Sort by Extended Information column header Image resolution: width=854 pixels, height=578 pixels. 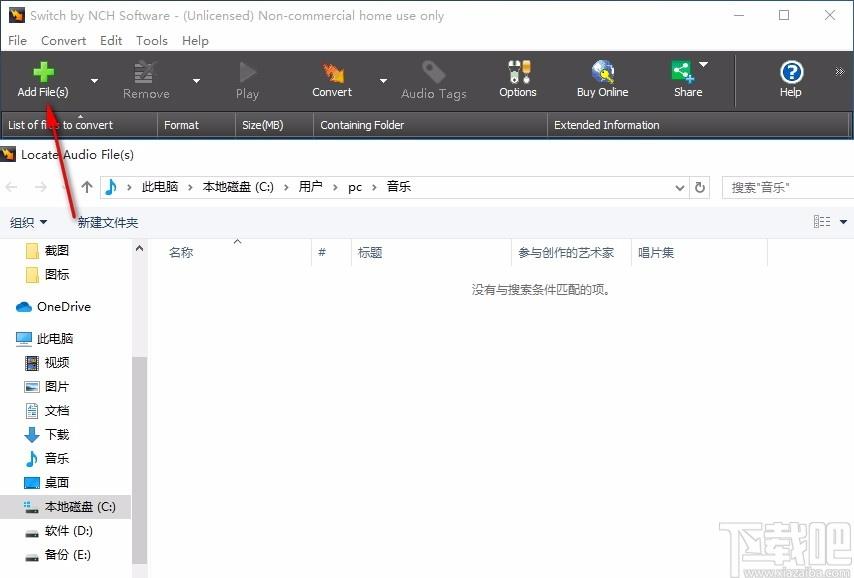click(x=699, y=125)
